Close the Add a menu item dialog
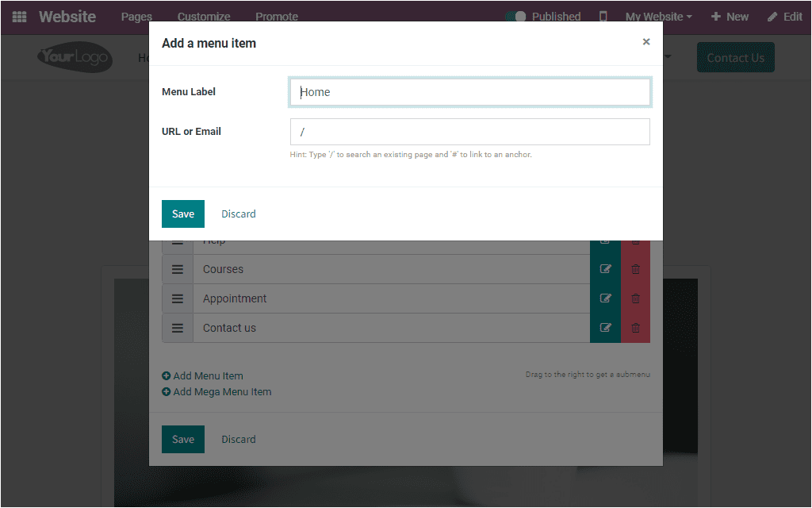This screenshot has width=812, height=508. [646, 41]
